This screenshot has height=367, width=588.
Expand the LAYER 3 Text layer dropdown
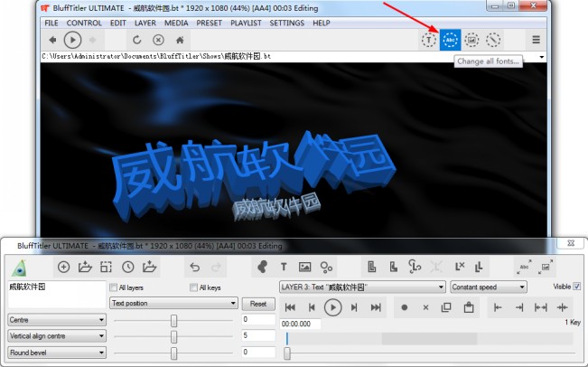(361, 287)
